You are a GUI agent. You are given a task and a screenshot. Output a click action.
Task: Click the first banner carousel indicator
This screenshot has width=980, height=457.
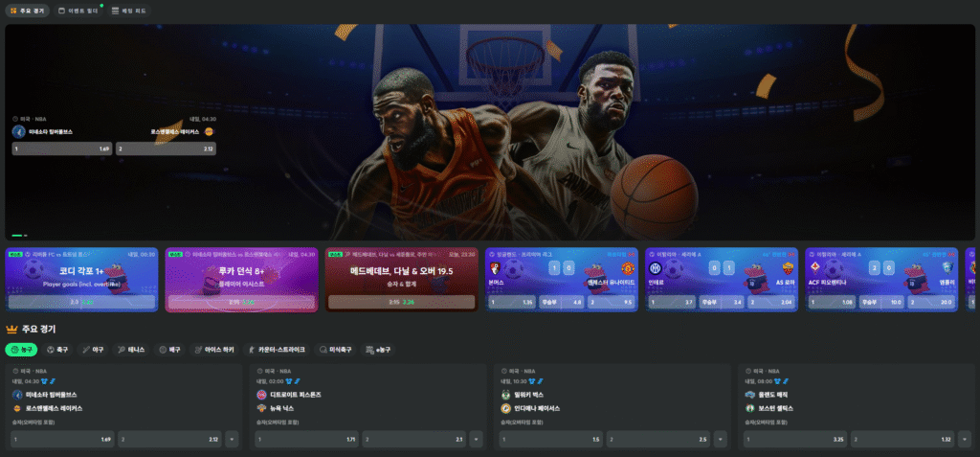click(16, 235)
